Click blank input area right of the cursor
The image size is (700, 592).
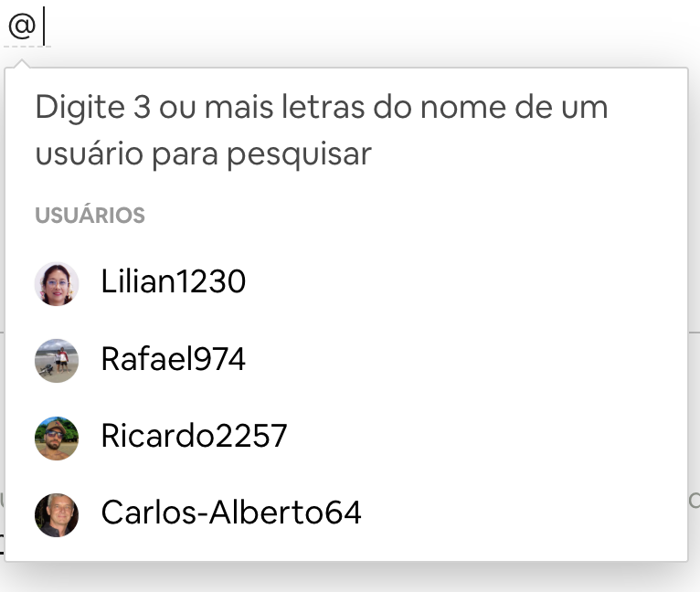(x=366, y=26)
